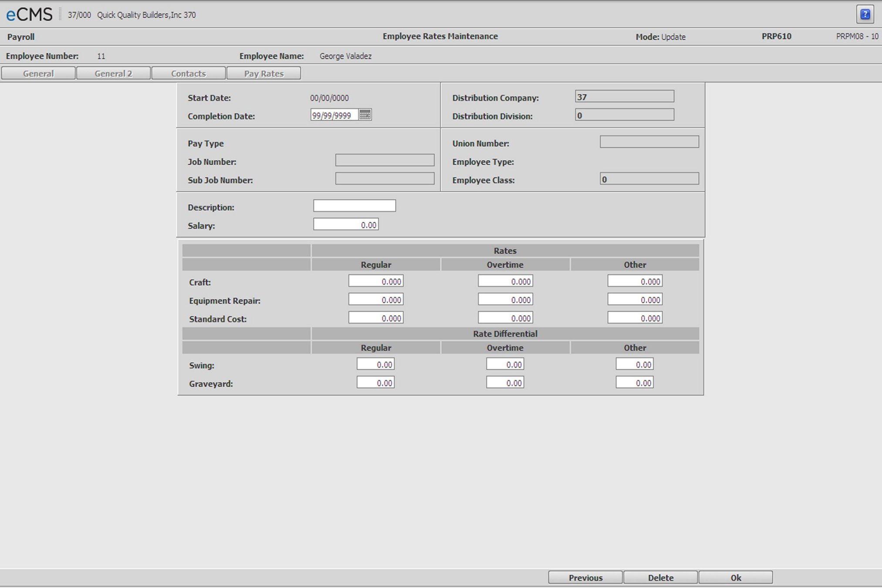Select Equipment Repair Overtime rate field
This screenshot has width=882, height=588.
point(505,299)
